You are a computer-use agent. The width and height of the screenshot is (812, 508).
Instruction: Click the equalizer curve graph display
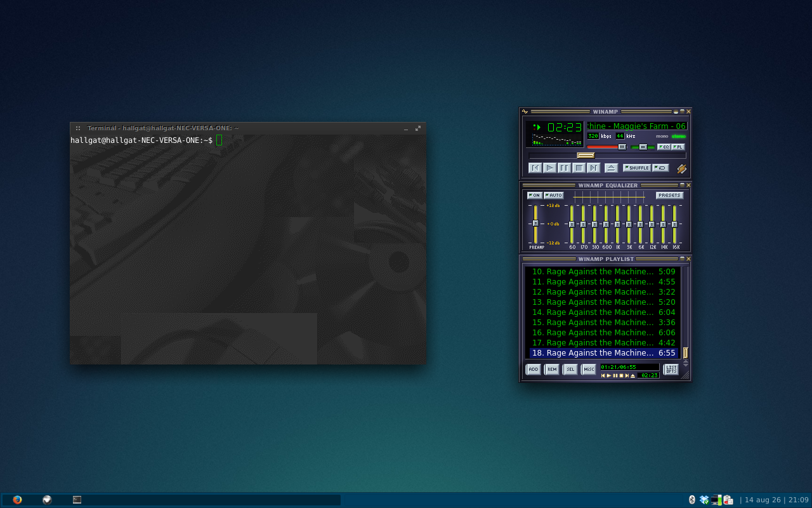click(x=610, y=196)
